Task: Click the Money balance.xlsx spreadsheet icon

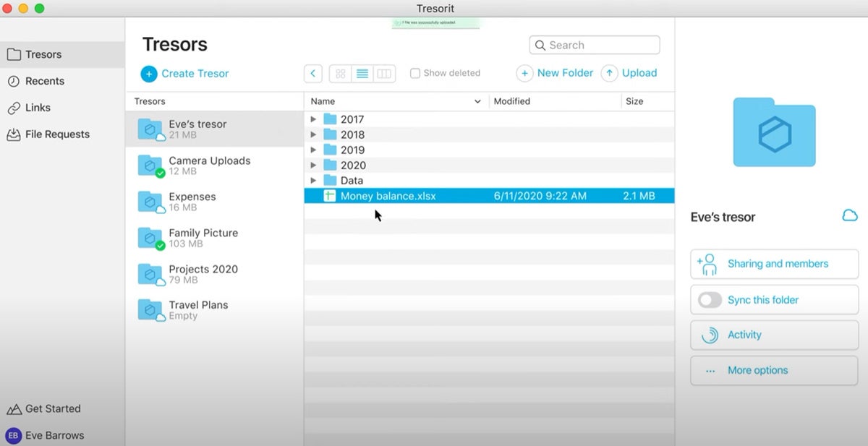Action: 330,196
